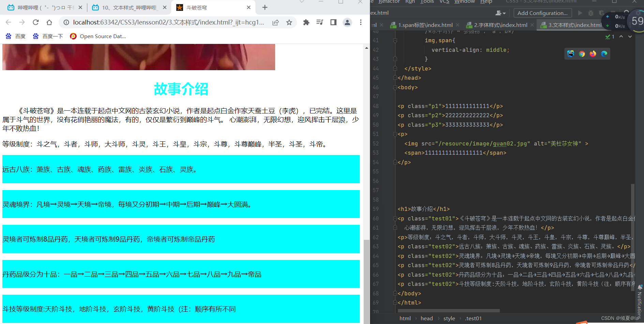
Task: Click the style breadcrumb in the editor footer
Action: click(449, 318)
